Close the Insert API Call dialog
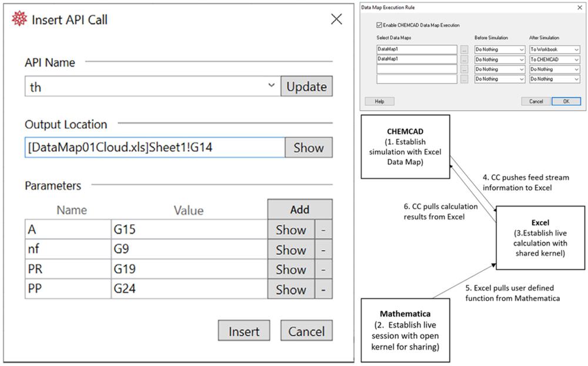 [336, 19]
